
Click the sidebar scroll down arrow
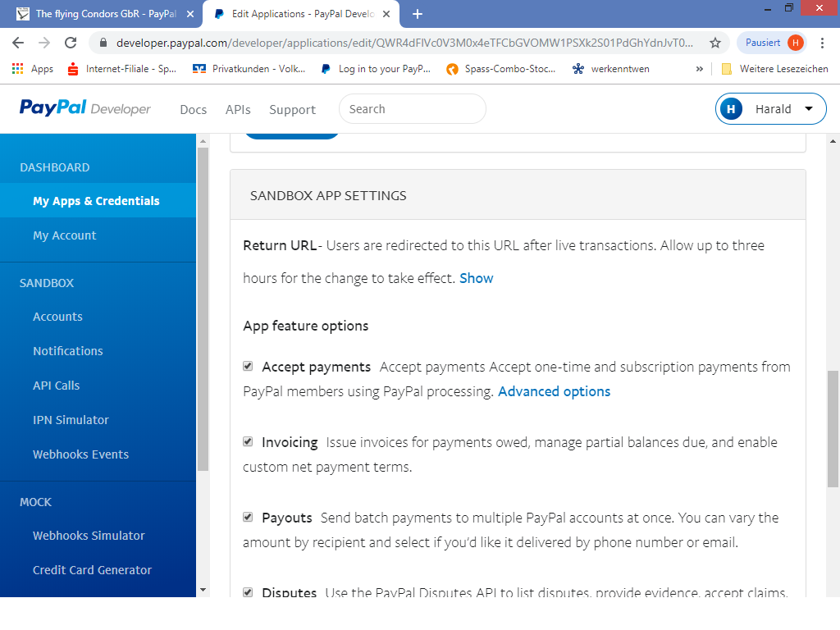pyautogui.click(x=203, y=589)
